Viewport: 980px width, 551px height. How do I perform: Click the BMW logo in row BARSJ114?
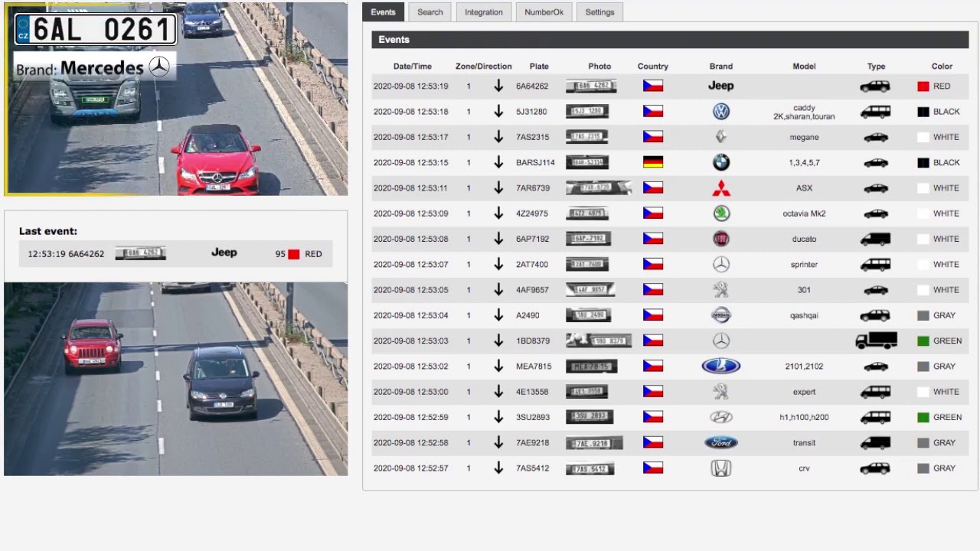tap(721, 162)
